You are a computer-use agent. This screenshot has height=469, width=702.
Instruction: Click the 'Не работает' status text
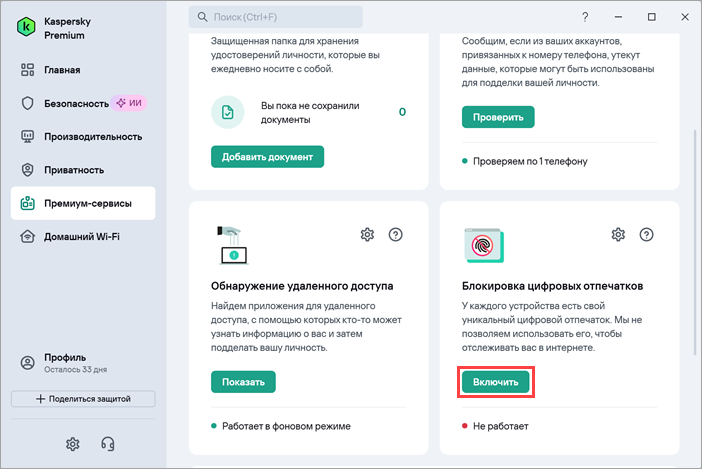click(501, 426)
